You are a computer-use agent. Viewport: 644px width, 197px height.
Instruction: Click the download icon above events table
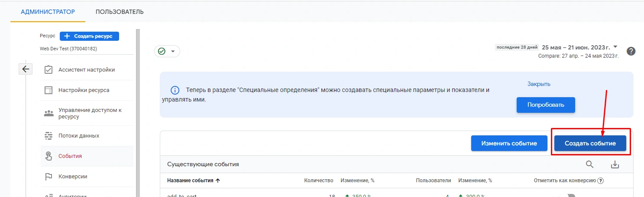615,164
